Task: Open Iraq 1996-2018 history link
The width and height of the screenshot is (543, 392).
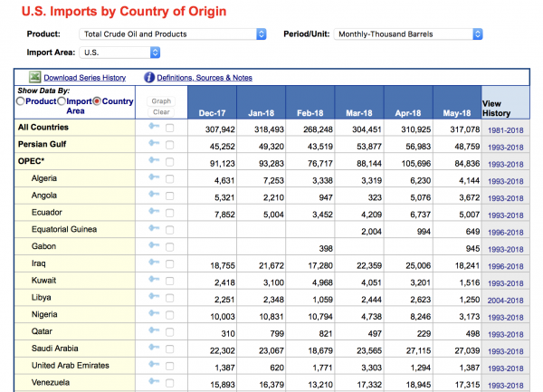Action: (x=505, y=266)
